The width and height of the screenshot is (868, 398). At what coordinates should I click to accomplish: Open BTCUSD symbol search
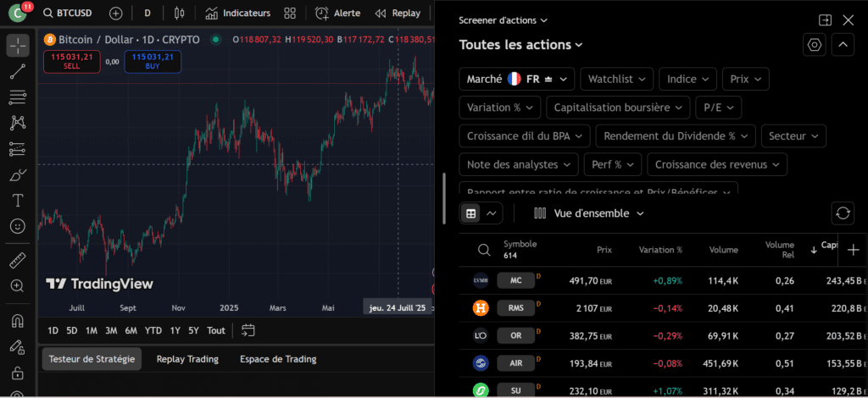pyautogui.click(x=68, y=14)
